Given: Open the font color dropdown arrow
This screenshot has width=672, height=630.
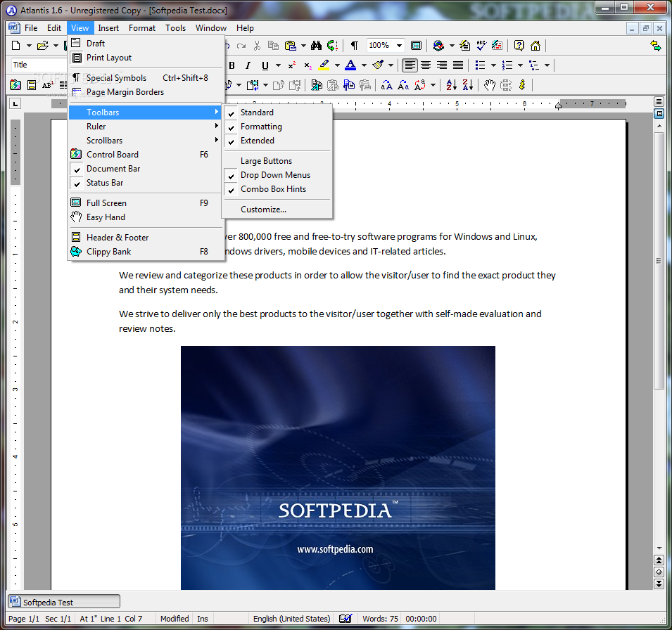Looking at the screenshot, I should coord(364,65).
